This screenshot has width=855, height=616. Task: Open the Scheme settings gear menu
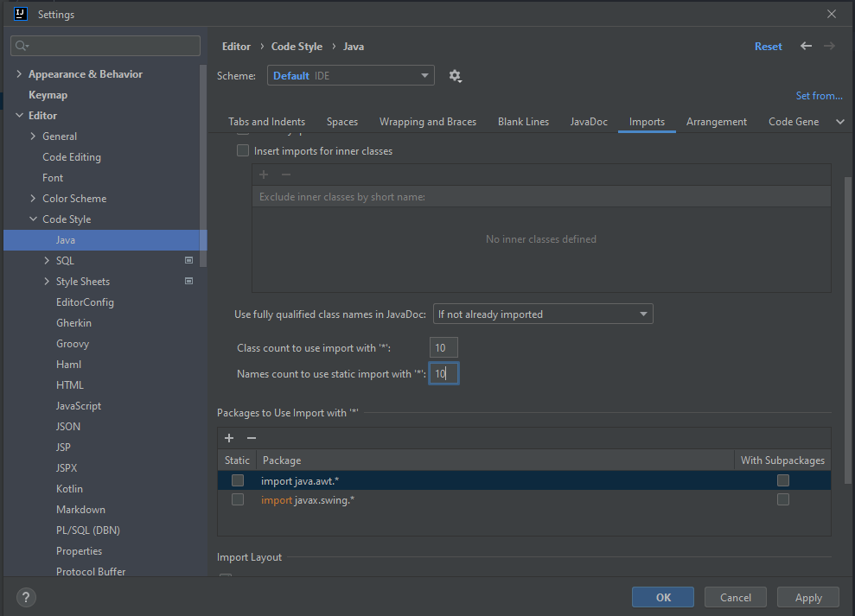coord(455,75)
